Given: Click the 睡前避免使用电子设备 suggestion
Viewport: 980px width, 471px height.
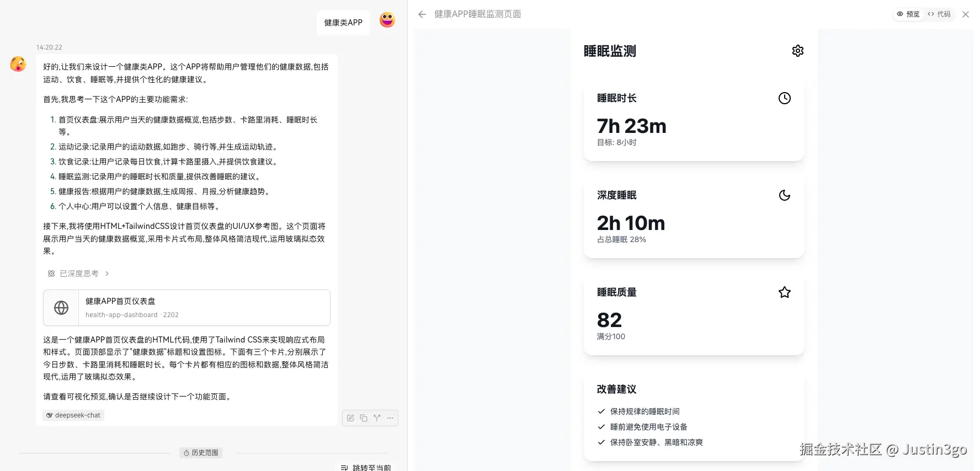Looking at the screenshot, I should [x=649, y=427].
